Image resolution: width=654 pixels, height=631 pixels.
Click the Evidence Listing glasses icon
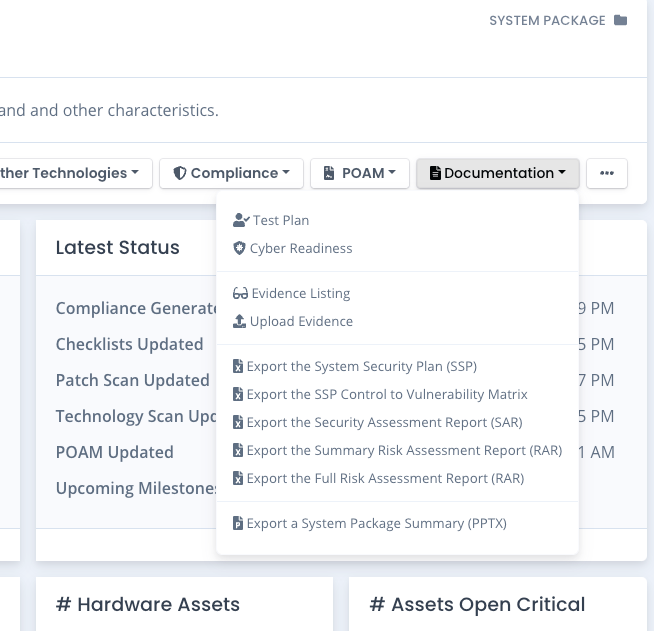tap(240, 294)
